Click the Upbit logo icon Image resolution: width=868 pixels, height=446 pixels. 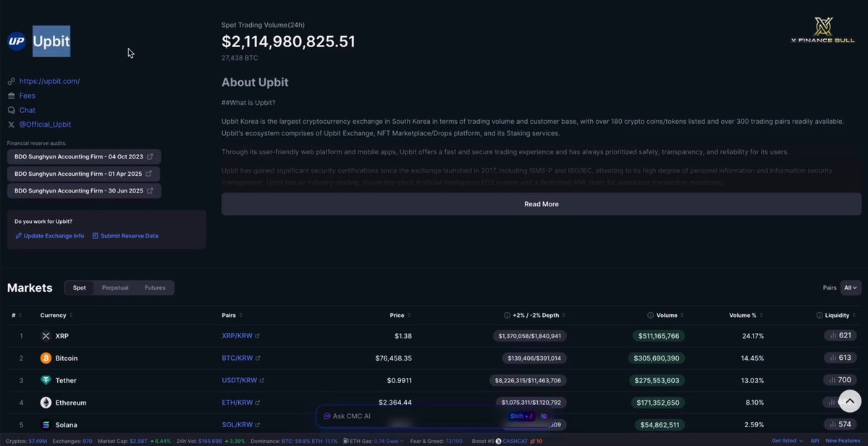[x=17, y=41]
